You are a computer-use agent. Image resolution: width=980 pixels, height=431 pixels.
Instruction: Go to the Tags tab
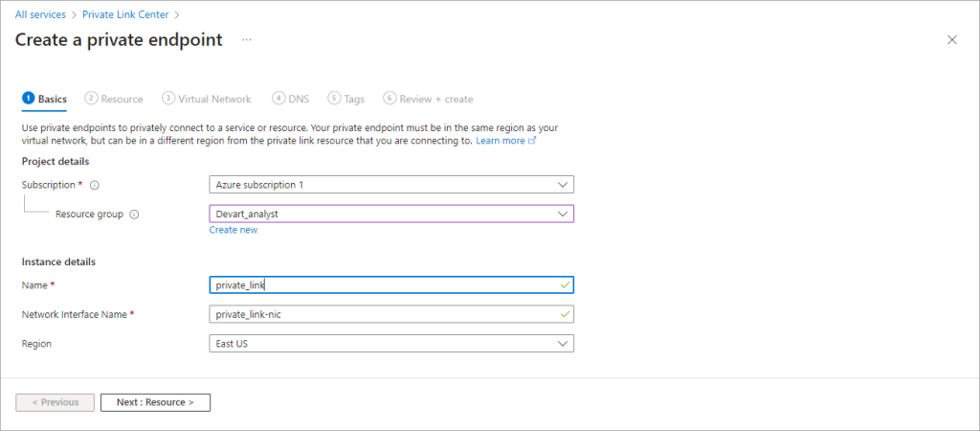click(x=346, y=99)
